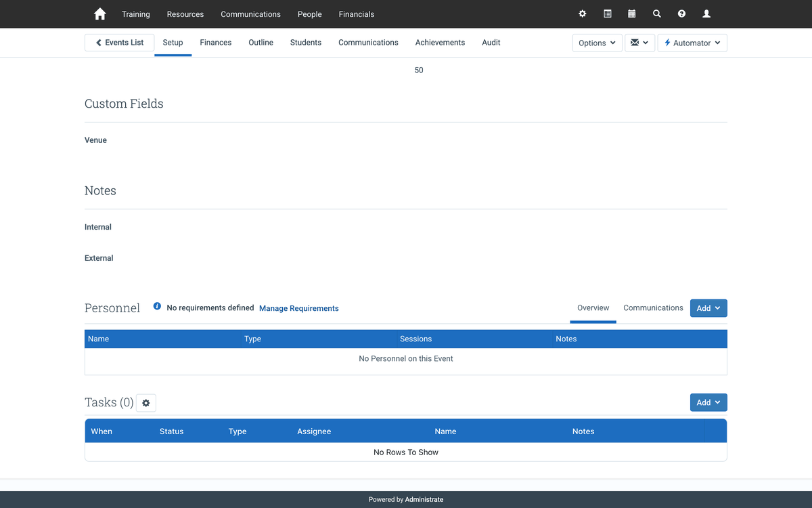
Task: Switch to the Finances tab
Action: pyautogui.click(x=216, y=43)
